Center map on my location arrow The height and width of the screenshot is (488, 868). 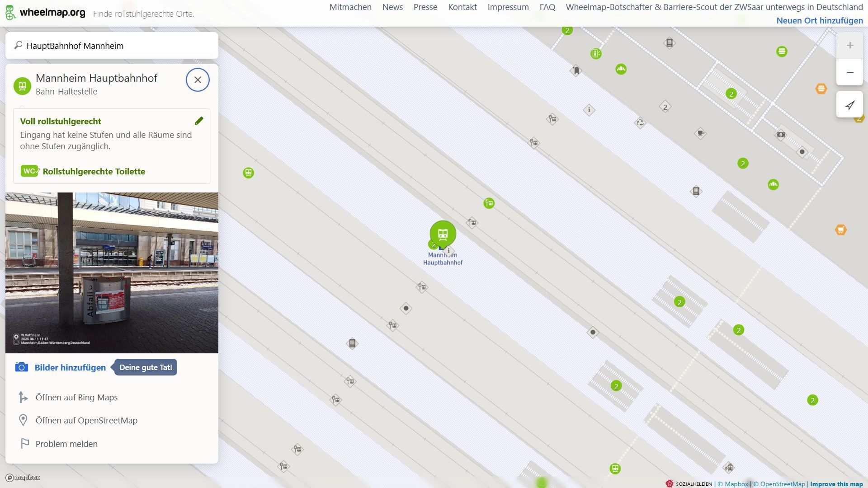tap(850, 105)
